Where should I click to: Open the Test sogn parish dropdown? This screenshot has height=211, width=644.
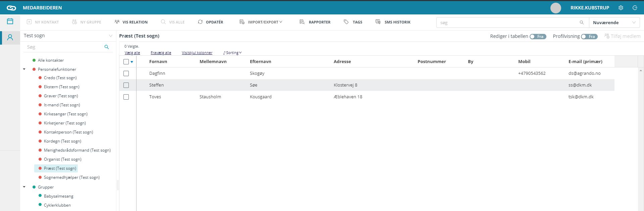(68, 36)
